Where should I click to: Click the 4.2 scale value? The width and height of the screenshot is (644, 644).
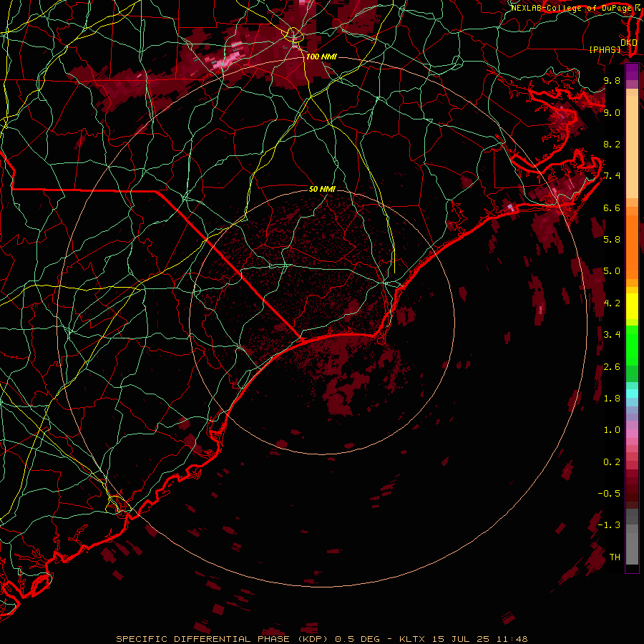612,303
